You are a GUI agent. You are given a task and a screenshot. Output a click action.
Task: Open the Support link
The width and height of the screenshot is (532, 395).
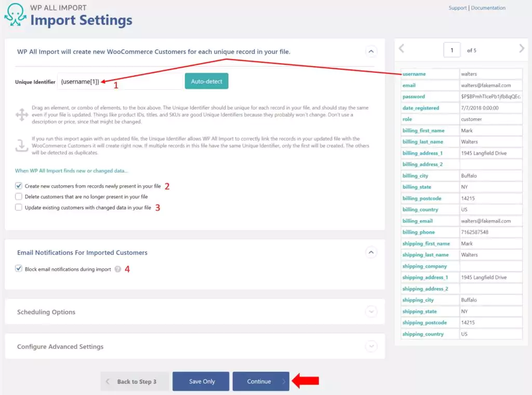tap(457, 8)
